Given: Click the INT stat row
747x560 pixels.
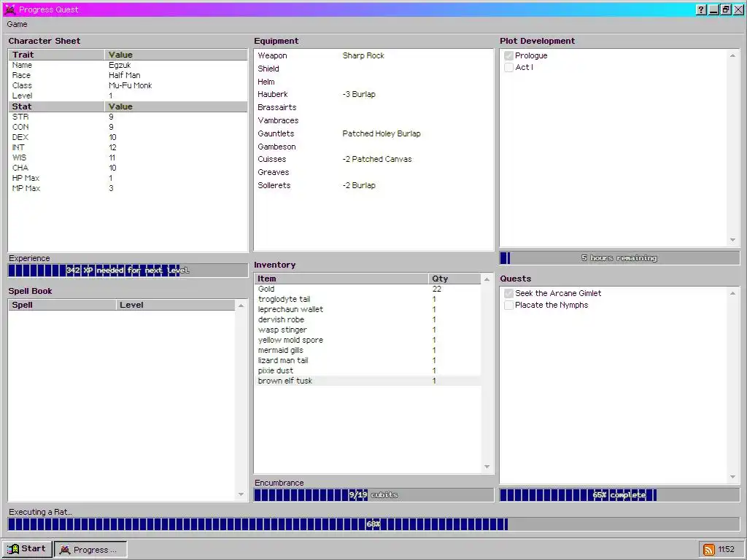Looking at the screenshot, I should click(x=128, y=147).
